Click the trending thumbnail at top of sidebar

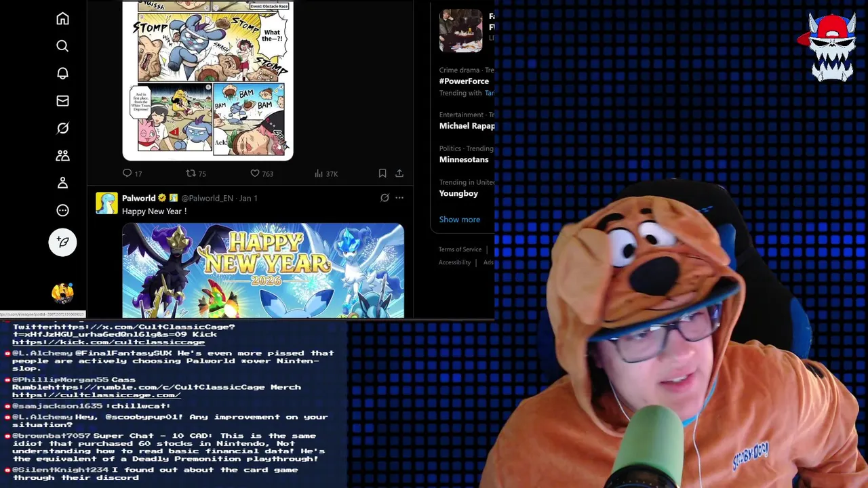pos(460,30)
